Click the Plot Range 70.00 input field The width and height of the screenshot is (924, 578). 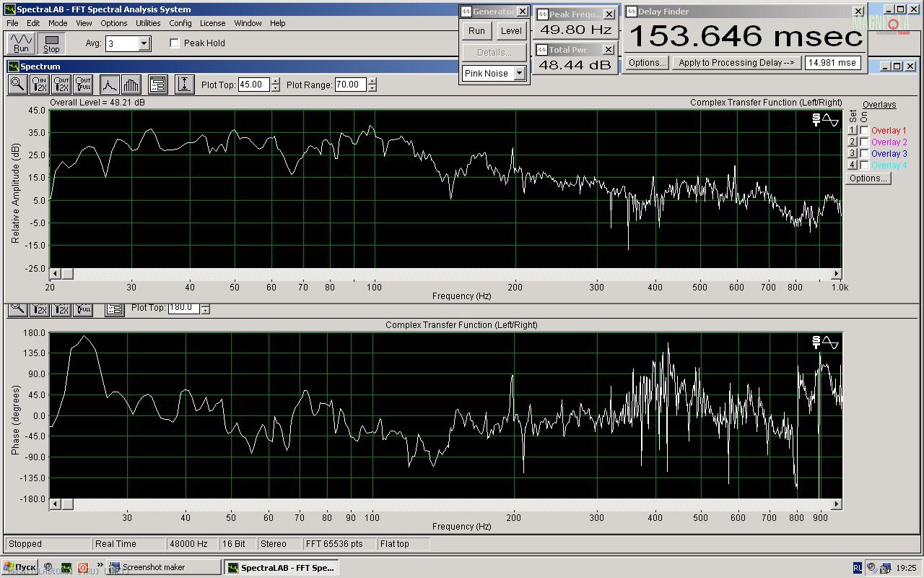point(351,85)
